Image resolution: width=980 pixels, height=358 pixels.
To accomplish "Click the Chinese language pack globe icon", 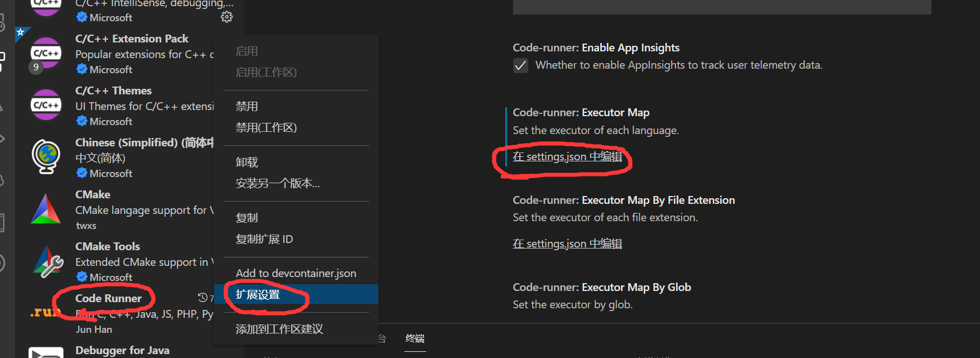I will click(x=46, y=157).
